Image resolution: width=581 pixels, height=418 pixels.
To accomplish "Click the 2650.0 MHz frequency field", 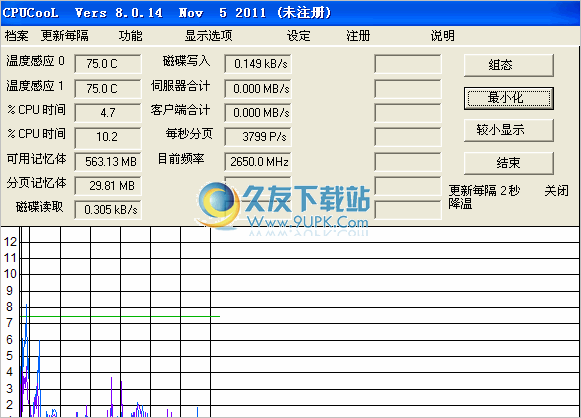I will (x=258, y=162).
